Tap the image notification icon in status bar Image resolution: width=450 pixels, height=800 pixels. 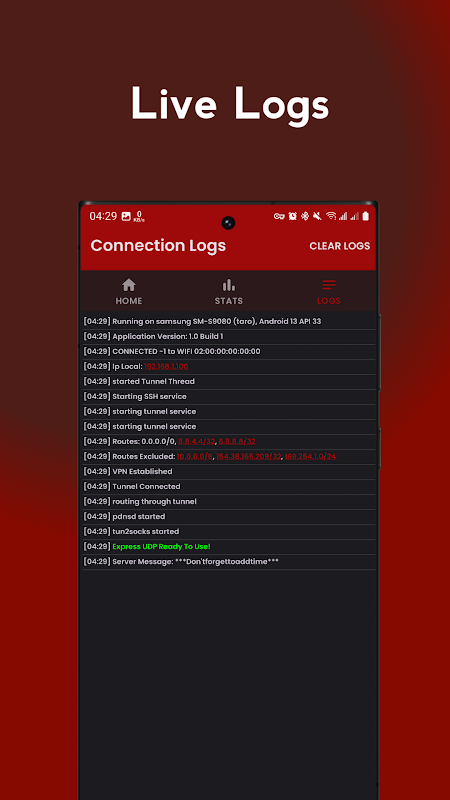coord(126,216)
